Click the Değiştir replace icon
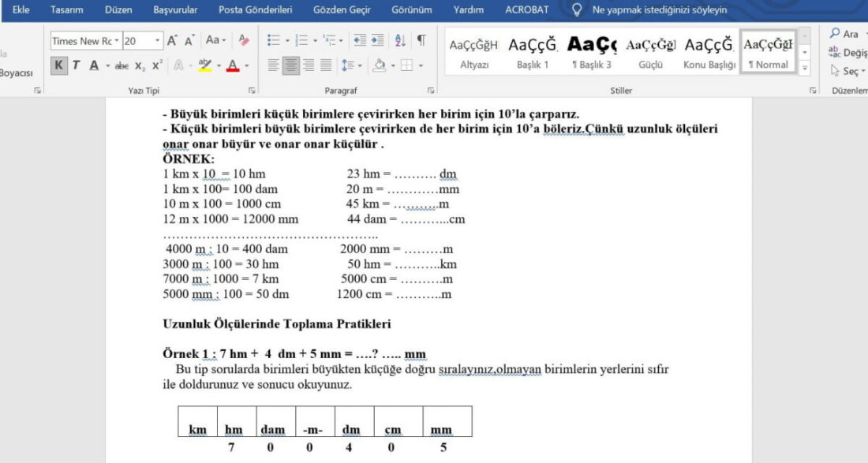The height and width of the screenshot is (463, 868). (834, 52)
